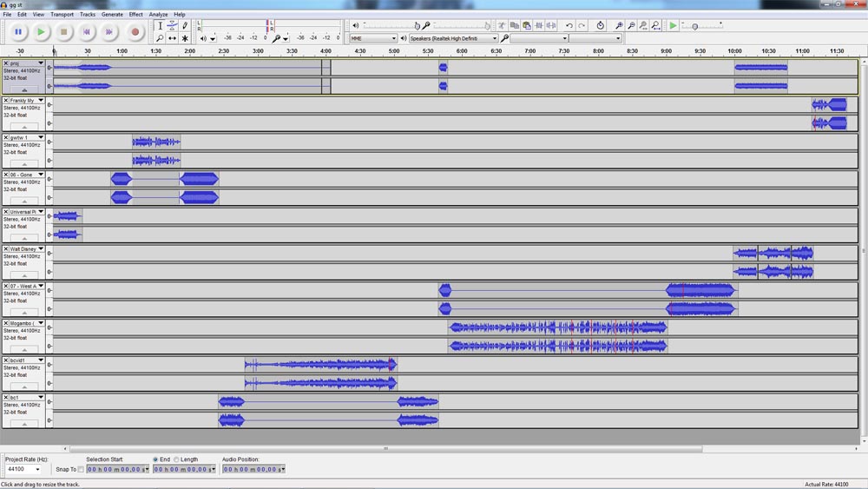Close the Mogambo track
This screenshot has height=489, width=868.
6,323
